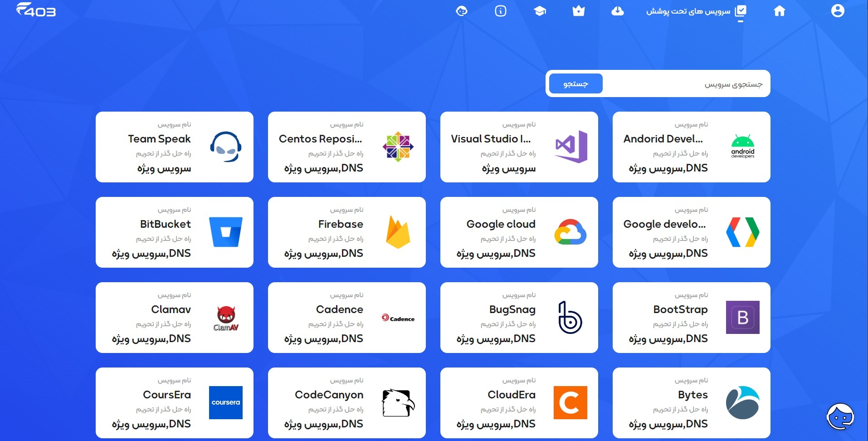The height and width of the screenshot is (441, 868).
Task: Click the Google Cloud logo
Action: click(571, 232)
